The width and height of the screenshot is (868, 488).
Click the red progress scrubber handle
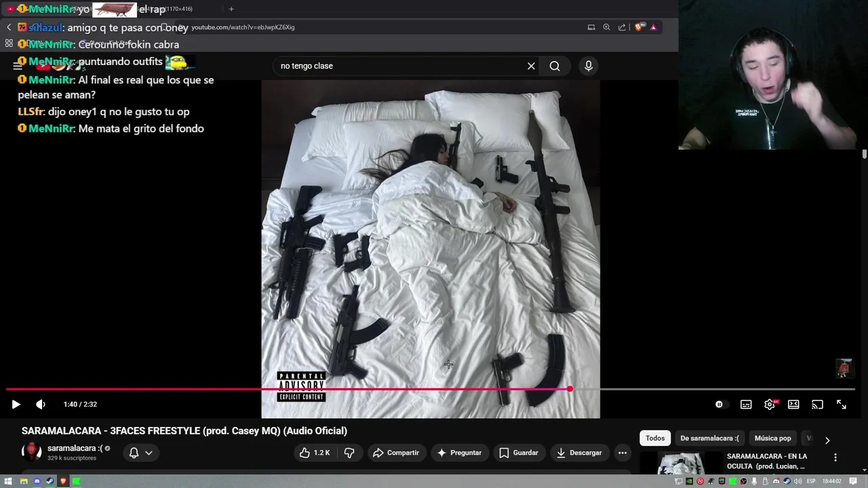[x=570, y=389]
